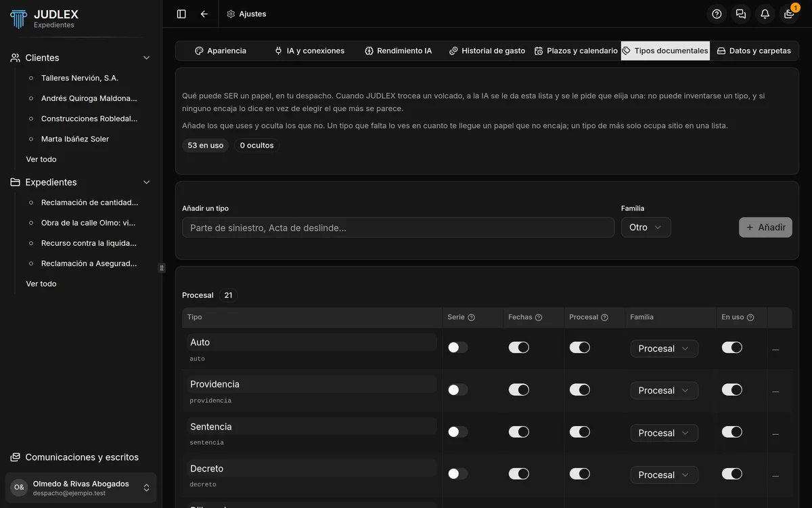This screenshot has width=812, height=508.
Task: Open the Familia dropdown set to Otro
Action: [x=646, y=228]
